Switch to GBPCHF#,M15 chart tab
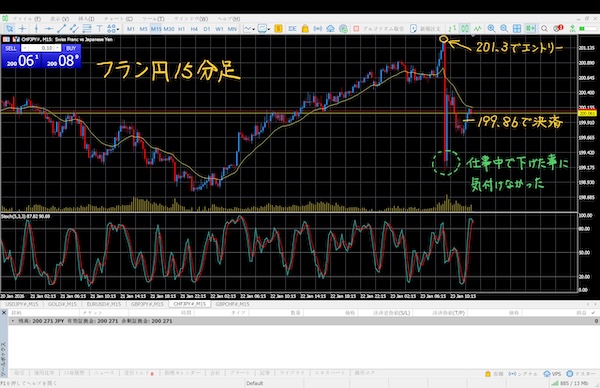The height and width of the screenshot is (388, 600). 232,304
